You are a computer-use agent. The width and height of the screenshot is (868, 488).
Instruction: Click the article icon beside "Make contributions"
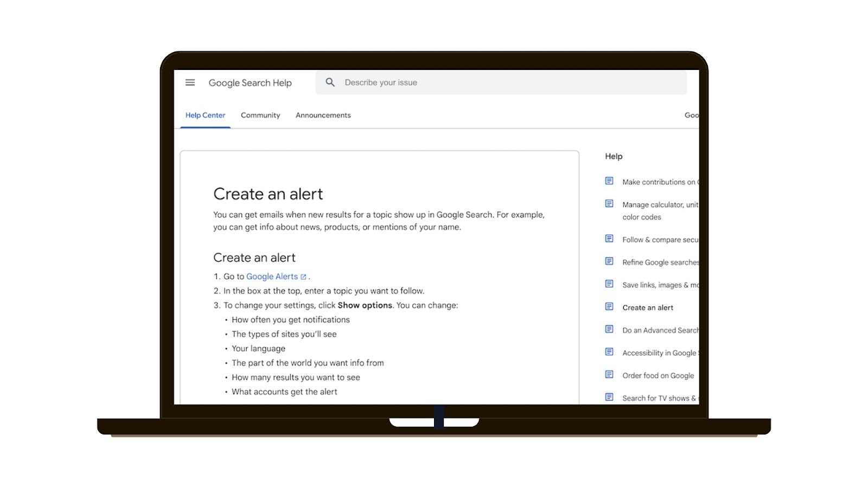608,181
